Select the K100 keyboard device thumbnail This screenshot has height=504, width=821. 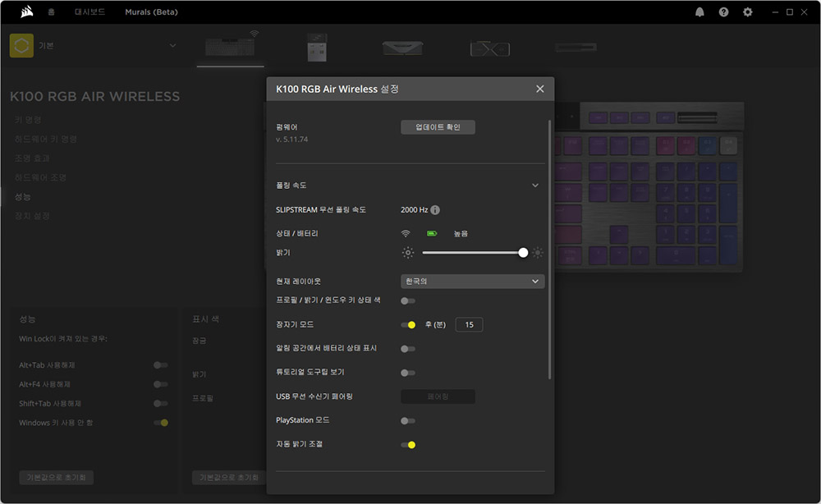(x=231, y=45)
